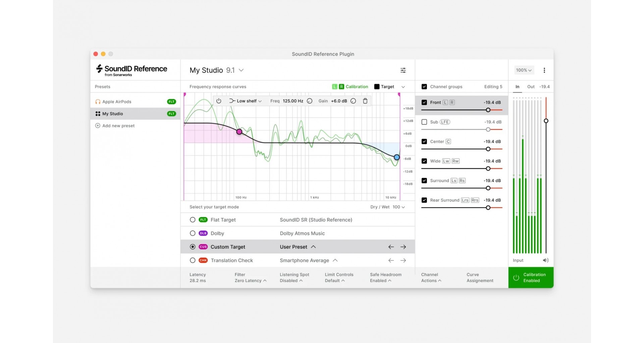
Task: Select the My Studio preset row
Action: click(136, 114)
